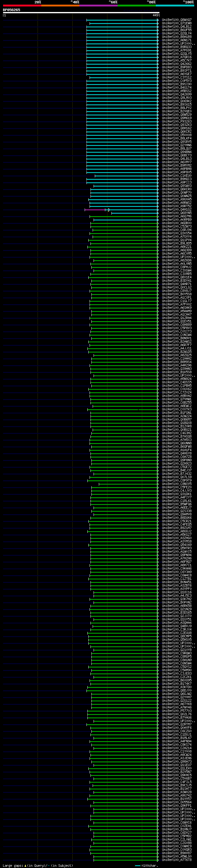The height and width of the screenshot is (868, 197).
Task: Click hit label UniRef100_Q7VHW1
Action: (x=176, y=399)
